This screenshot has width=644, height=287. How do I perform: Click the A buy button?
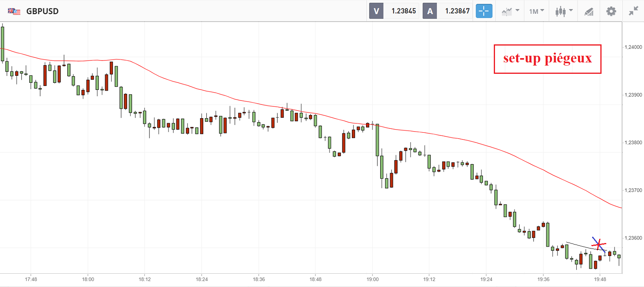(x=430, y=11)
